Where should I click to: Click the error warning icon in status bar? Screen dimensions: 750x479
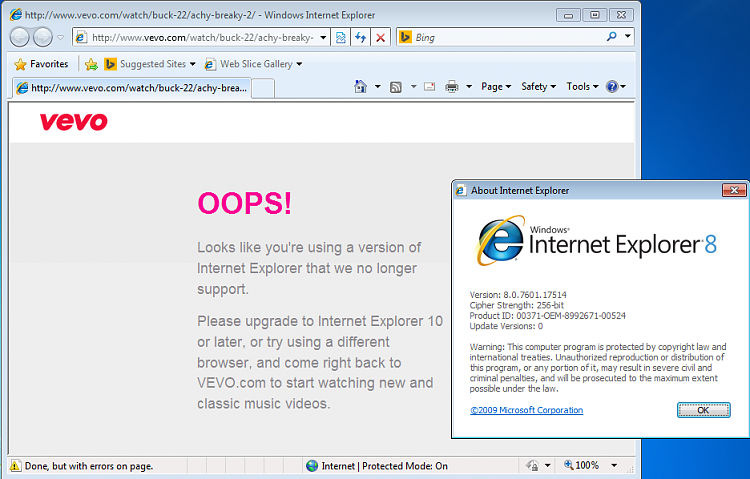click(15, 466)
